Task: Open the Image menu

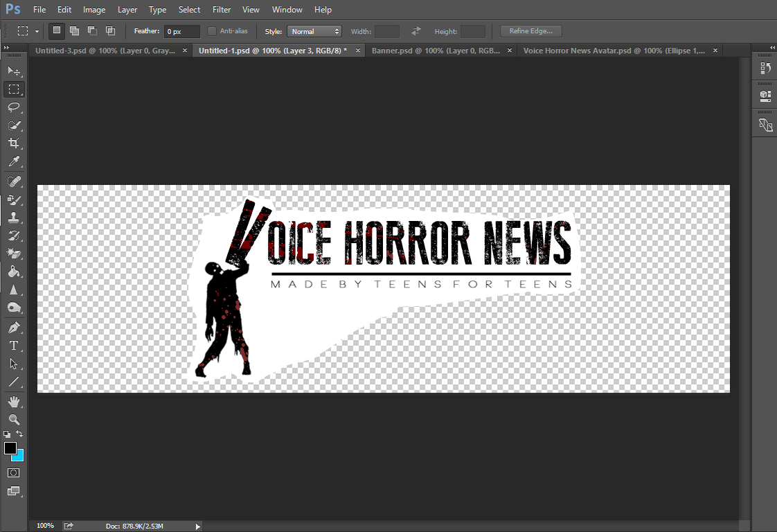Action: click(94, 10)
